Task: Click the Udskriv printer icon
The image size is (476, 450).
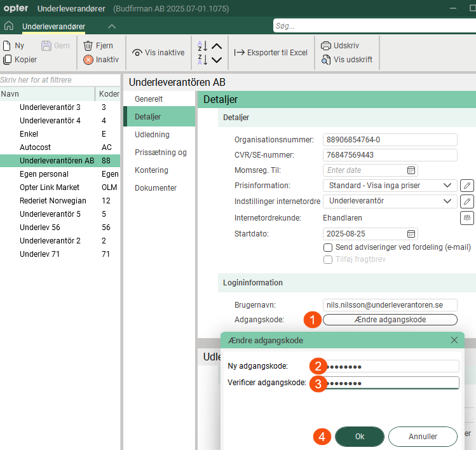Action: click(x=326, y=46)
